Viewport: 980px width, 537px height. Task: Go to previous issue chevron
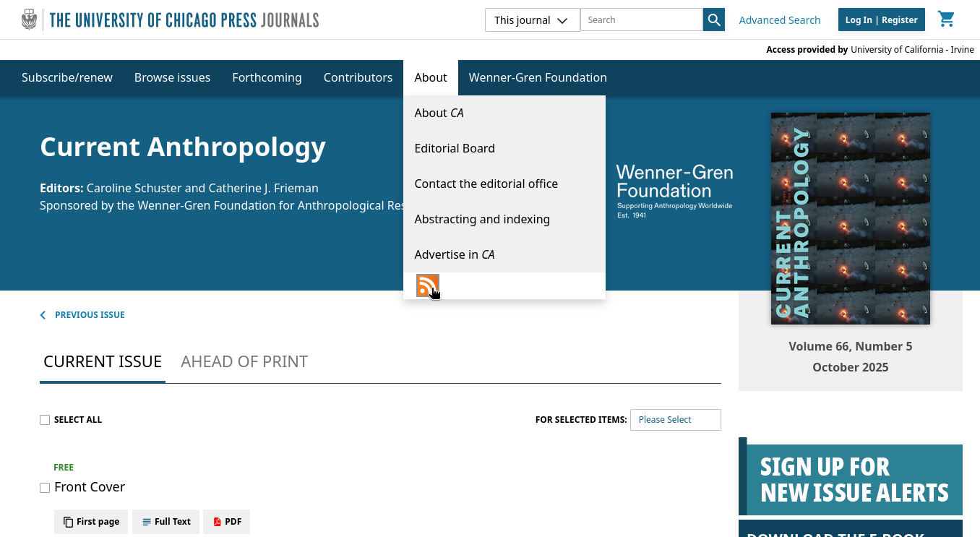(43, 315)
